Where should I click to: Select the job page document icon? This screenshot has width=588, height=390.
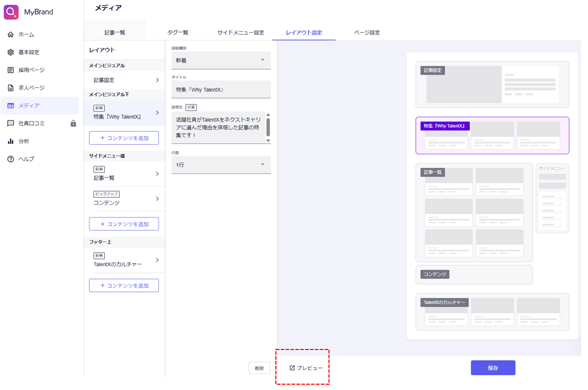pos(11,88)
